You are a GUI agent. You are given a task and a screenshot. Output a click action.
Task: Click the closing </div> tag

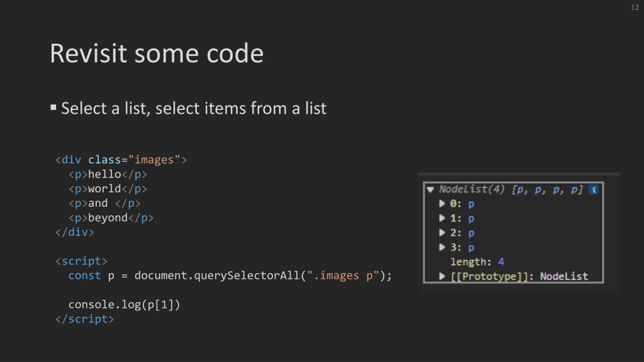point(75,232)
